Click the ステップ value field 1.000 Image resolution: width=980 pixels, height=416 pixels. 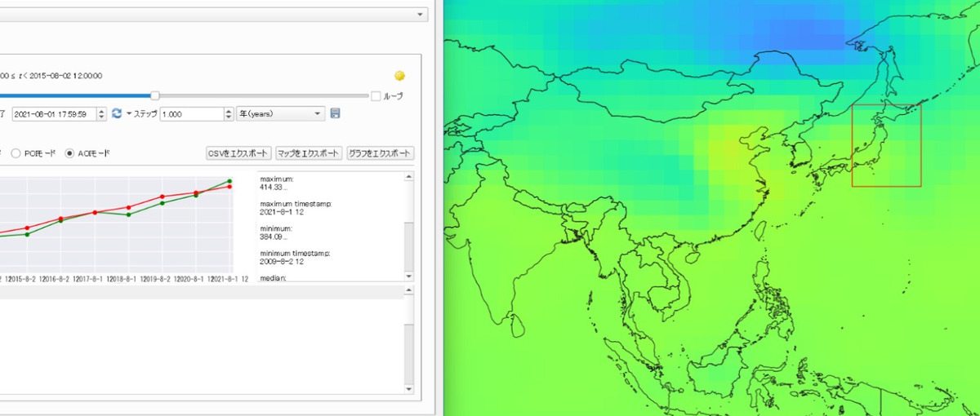coord(188,113)
